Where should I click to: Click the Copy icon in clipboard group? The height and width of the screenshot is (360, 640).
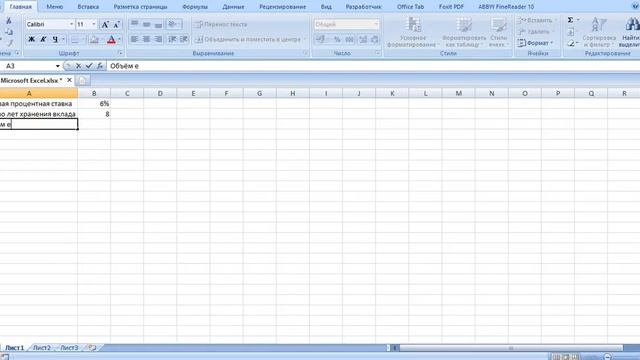pos(9,31)
